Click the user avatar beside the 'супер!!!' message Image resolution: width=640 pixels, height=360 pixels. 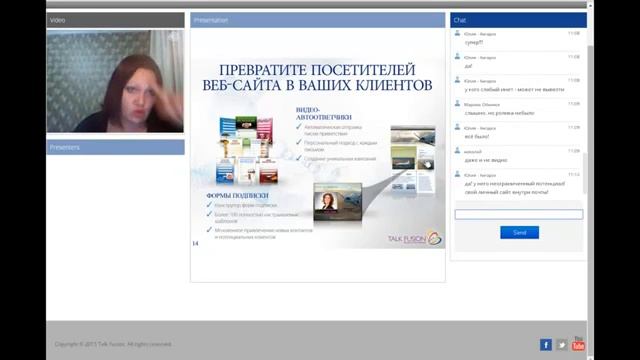click(457, 33)
